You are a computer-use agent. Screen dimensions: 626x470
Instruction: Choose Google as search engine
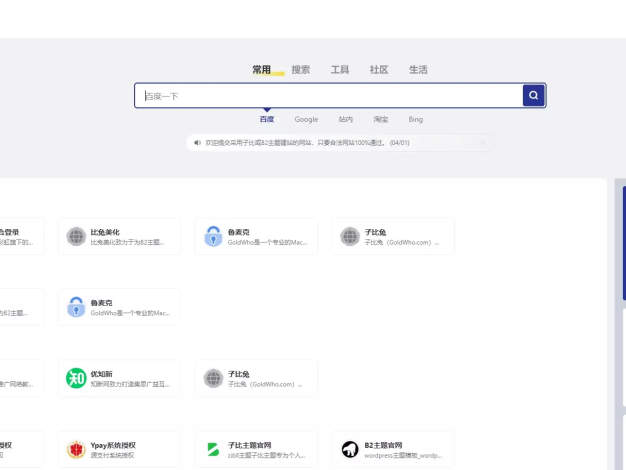[x=306, y=119]
